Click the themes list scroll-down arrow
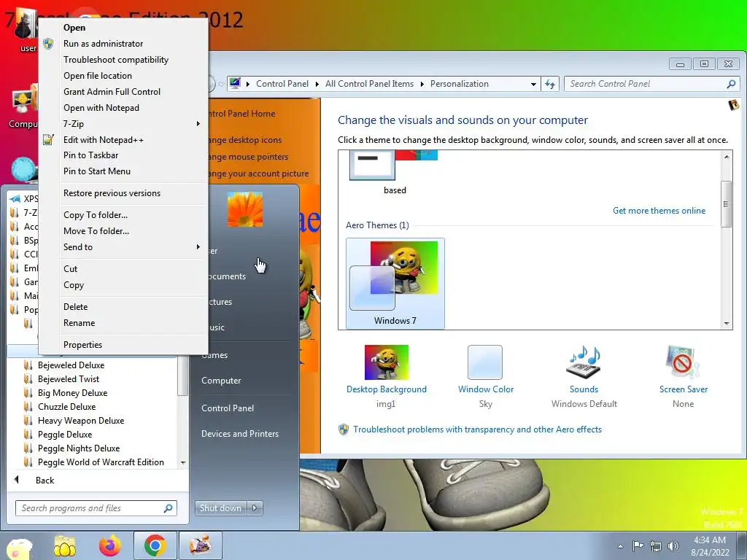The height and width of the screenshot is (560, 747). coord(727,324)
